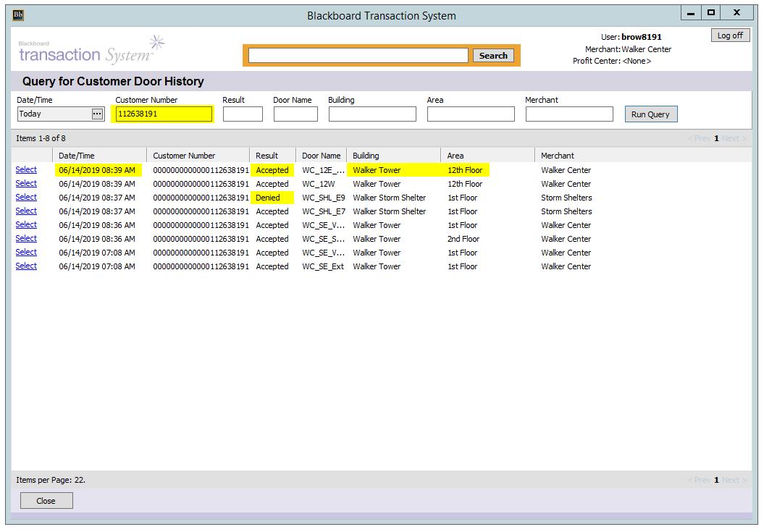764x532 pixels.
Task: Click bottom pagination page number 1
Action: 716,480
